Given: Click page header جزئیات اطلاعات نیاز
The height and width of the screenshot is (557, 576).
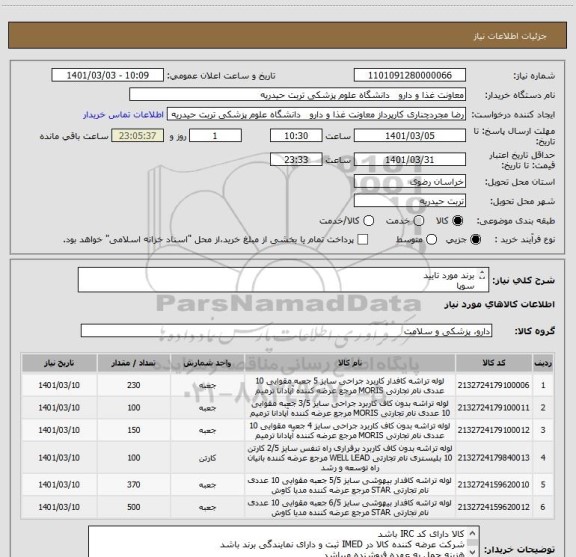Looking at the screenshot, I should coord(510,36).
